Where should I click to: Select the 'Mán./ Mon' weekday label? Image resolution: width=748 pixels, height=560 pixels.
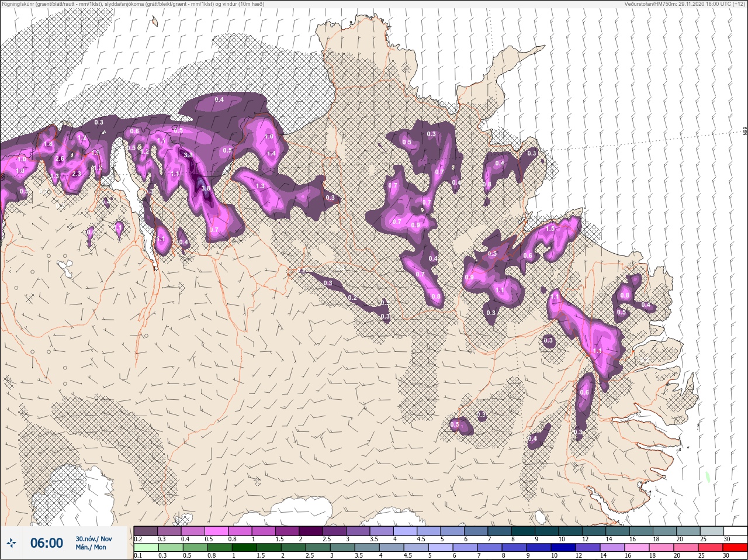tap(91, 547)
